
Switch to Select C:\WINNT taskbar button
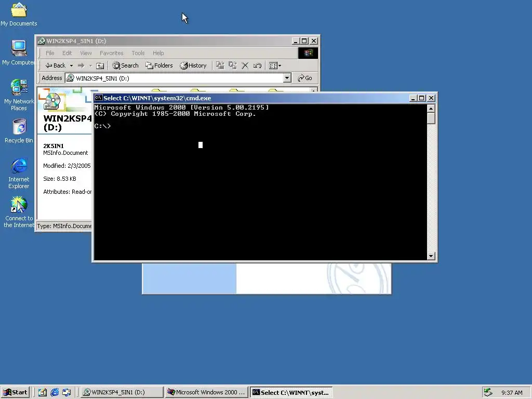click(291, 392)
